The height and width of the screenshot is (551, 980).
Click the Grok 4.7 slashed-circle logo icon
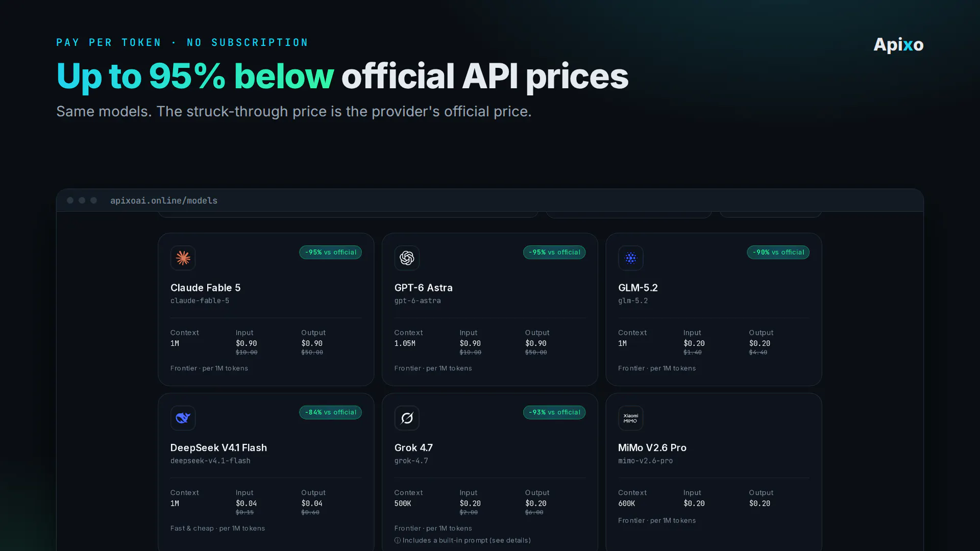[407, 418]
